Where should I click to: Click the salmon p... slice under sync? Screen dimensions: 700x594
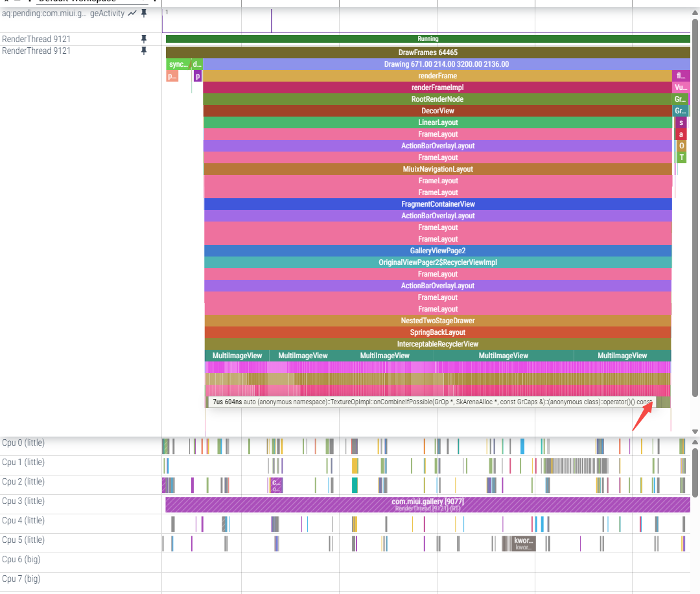(x=172, y=76)
